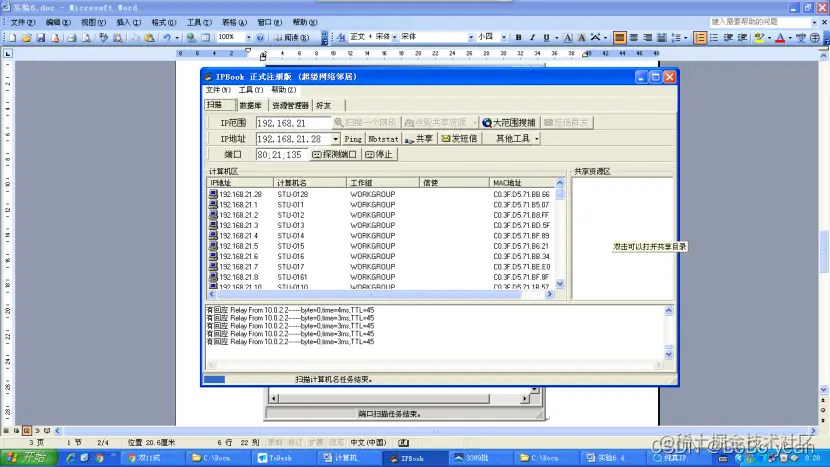This screenshot has height=467, width=830.
Task: Click the 大范围搜捕 button in IPBook
Action: pyautogui.click(x=509, y=123)
